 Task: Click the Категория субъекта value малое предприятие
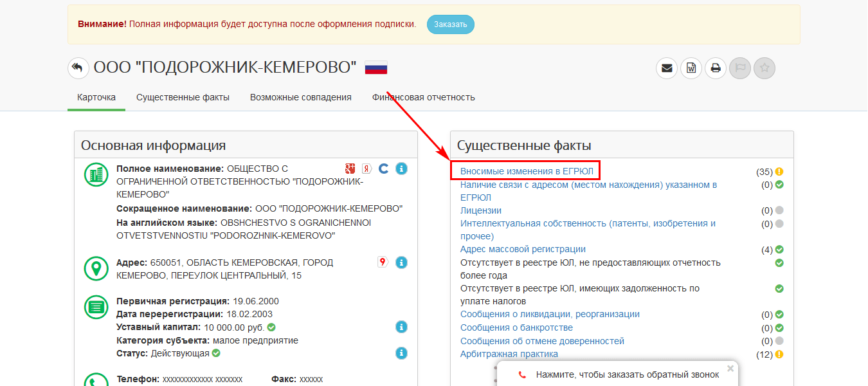[x=255, y=340]
